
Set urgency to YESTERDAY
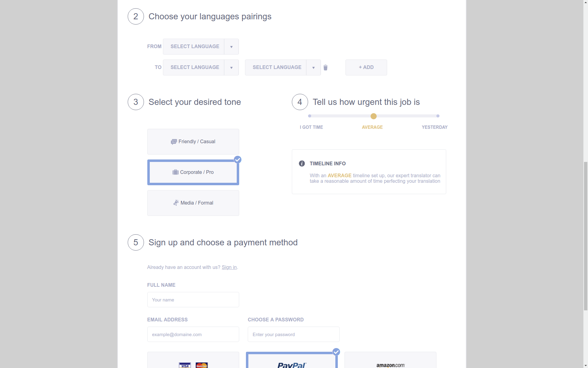click(438, 116)
